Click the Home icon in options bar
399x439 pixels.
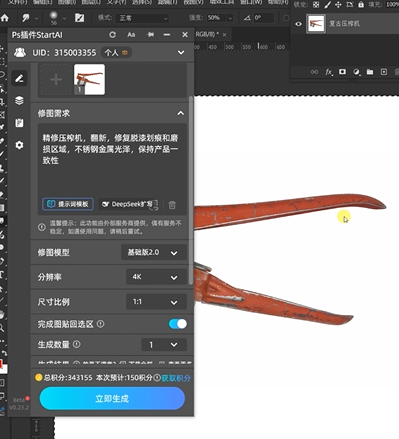pos(5,18)
